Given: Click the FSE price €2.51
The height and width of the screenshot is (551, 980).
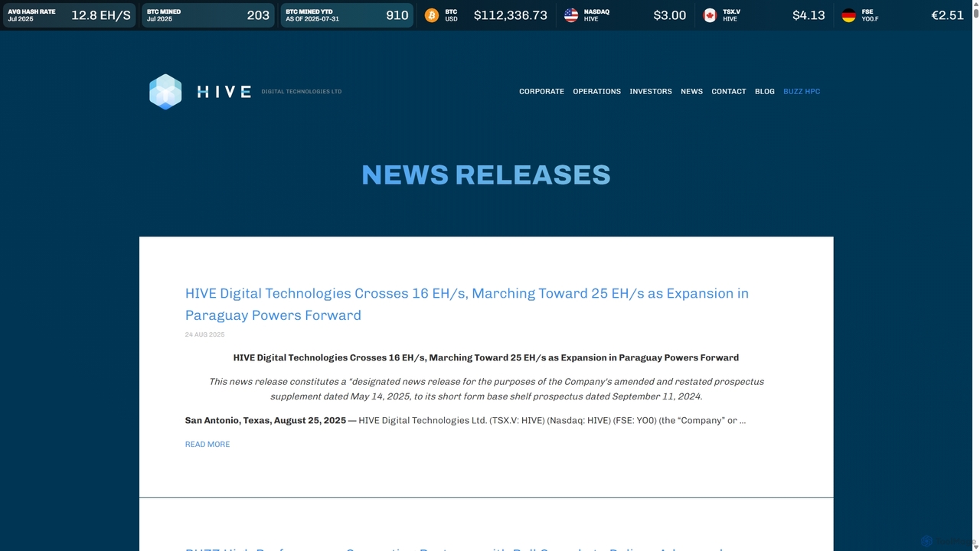Looking at the screenshot, I should [947, 15].
